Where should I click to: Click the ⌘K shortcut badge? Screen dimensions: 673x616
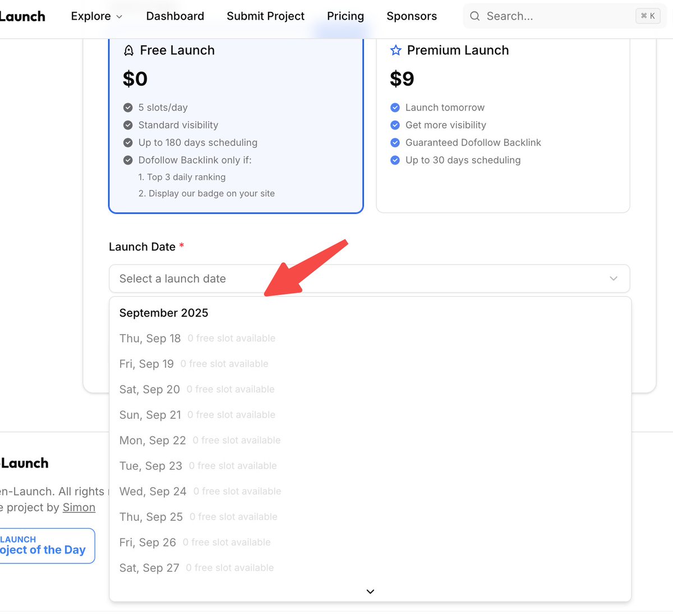[x=648, y=16]
